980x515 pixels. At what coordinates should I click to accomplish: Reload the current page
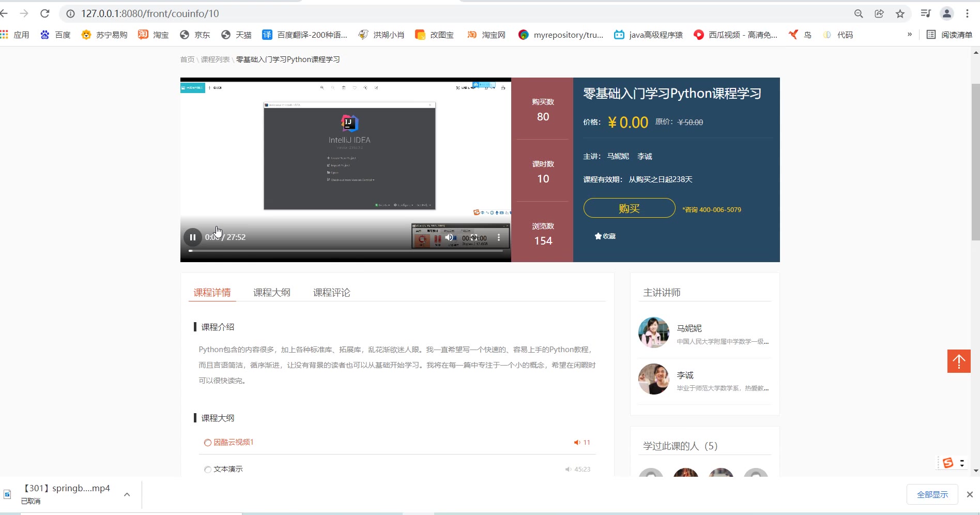tap(45, 13)
